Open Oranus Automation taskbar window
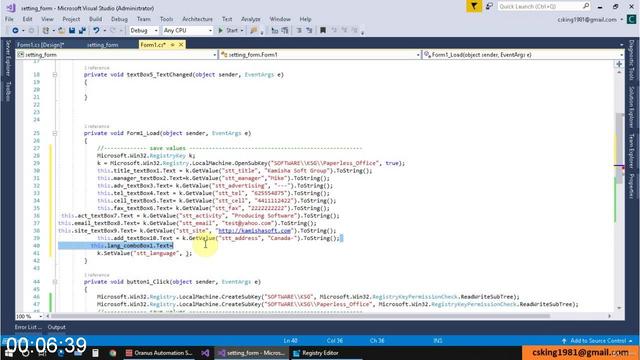 coord(159,353)
